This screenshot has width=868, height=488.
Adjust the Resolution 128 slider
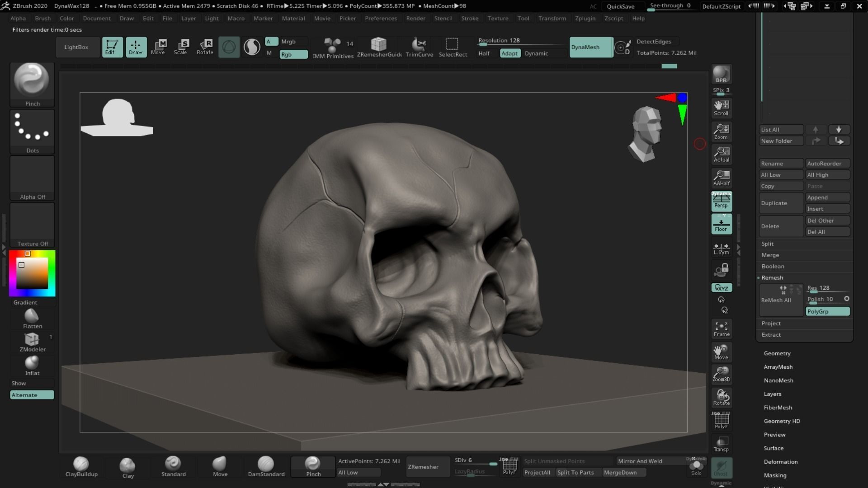click(x=521, y=42)
